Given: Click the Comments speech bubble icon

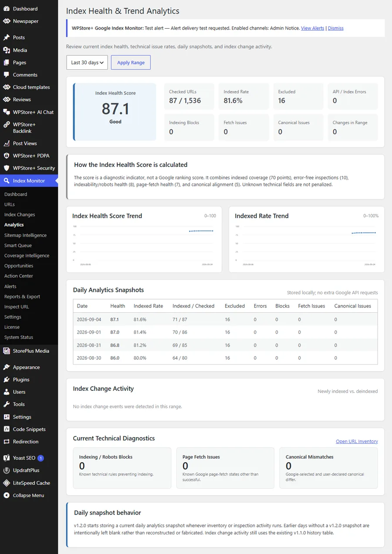Looking at the screenshot, I should (7, 75).
